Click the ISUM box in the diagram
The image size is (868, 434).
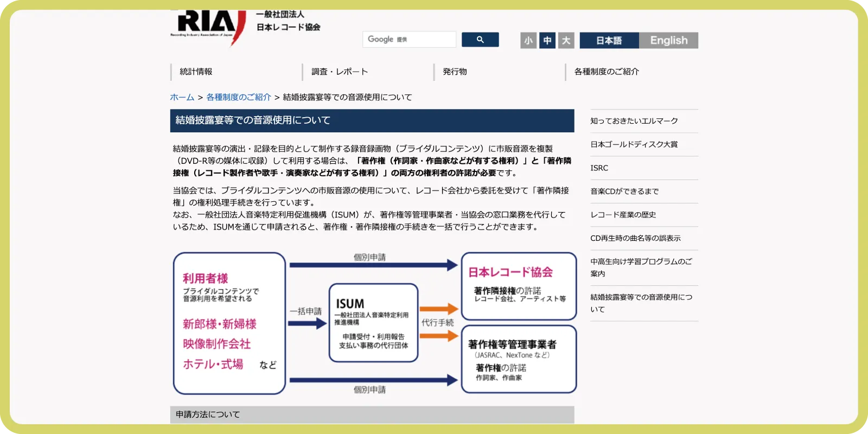click(x=374, y=323)
